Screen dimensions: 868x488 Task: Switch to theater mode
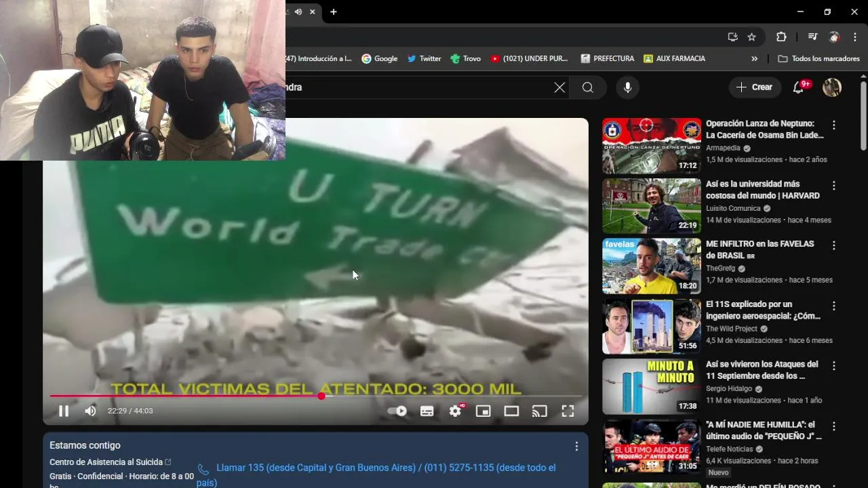pos(511,411)
